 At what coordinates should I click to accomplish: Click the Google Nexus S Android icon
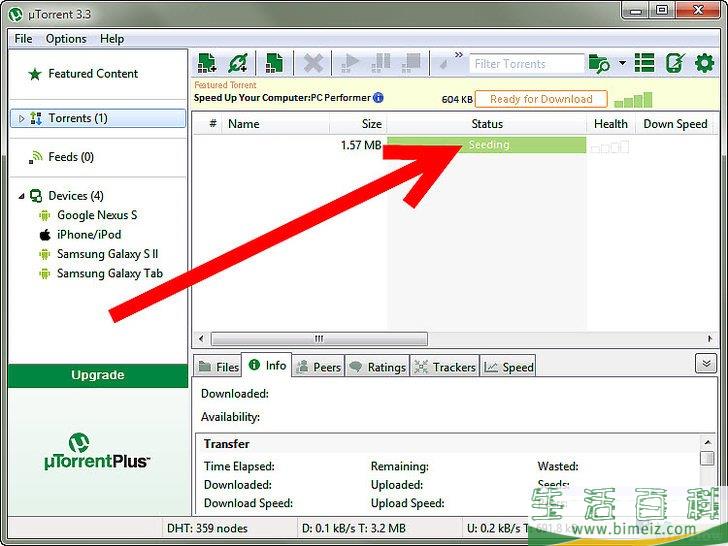point(45,215)
